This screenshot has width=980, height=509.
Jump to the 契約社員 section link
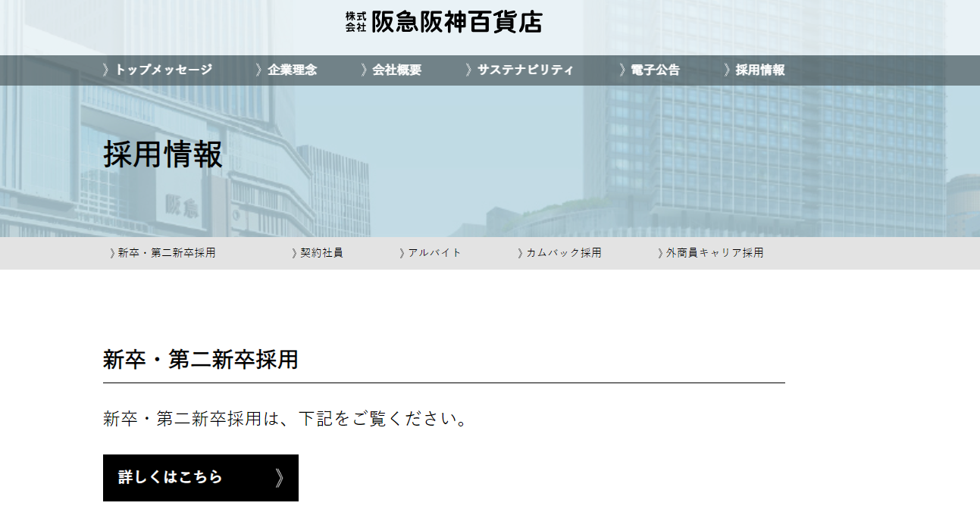pos(318,253)
